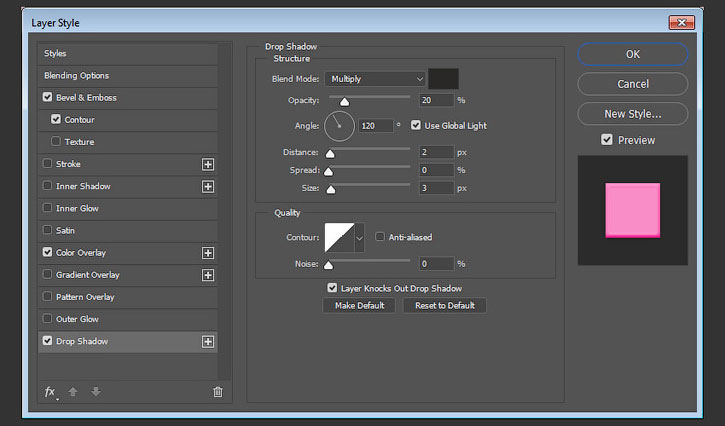Add another Color Overlay with plus icon
Screen dimensions: 725x426
tap(208, 253)
